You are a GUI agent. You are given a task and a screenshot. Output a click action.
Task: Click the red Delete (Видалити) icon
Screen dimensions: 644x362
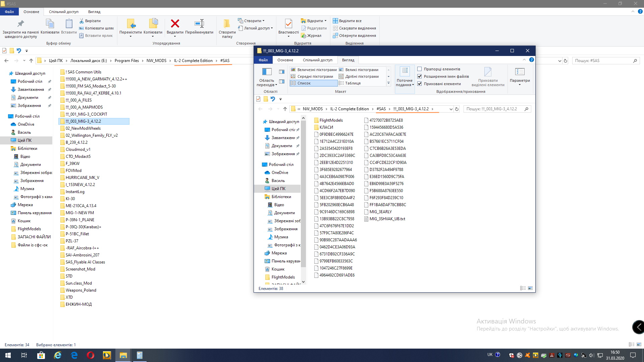175,24
